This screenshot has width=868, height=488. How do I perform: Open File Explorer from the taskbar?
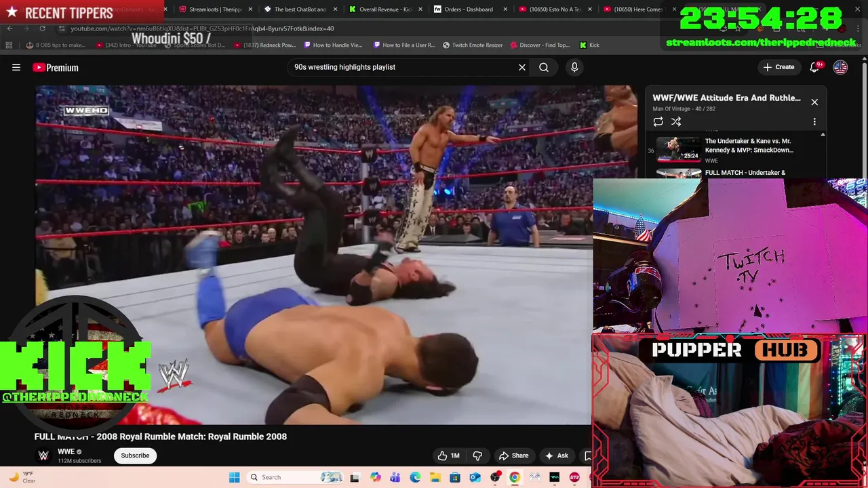[x=435, y=477]
